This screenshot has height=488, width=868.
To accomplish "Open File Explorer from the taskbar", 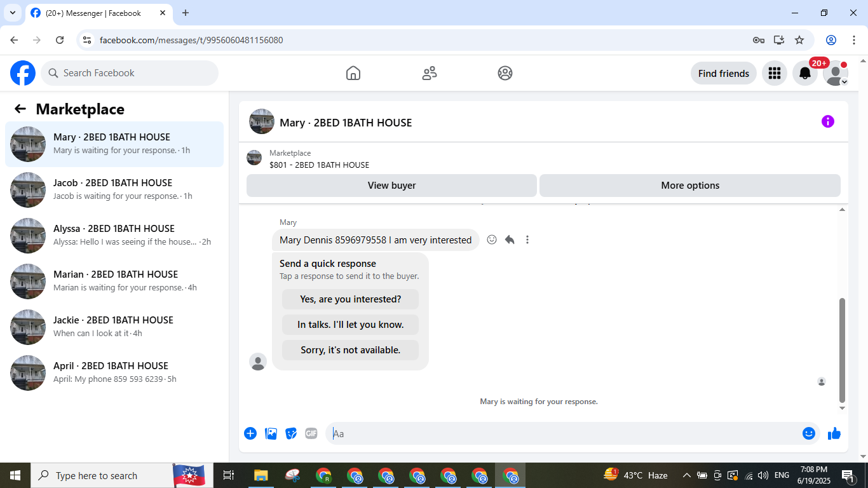I will pos(261,475).
